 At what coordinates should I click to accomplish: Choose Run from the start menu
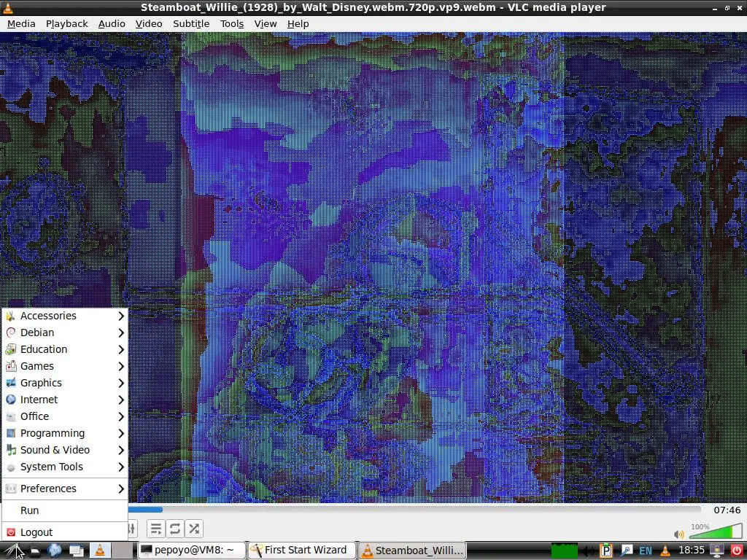click(65, 510)
